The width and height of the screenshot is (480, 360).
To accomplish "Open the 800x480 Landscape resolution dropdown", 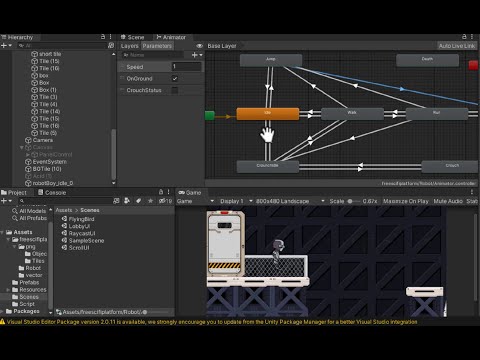I will pyautogui.click(x=290, y=201).
